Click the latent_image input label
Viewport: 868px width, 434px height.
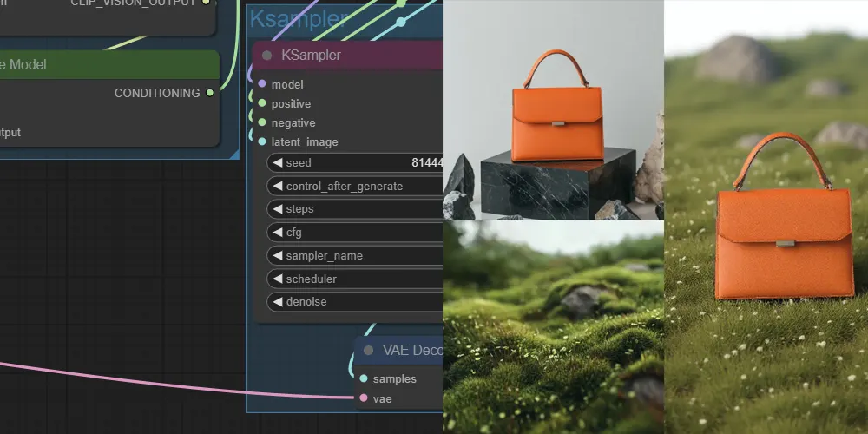305,142
